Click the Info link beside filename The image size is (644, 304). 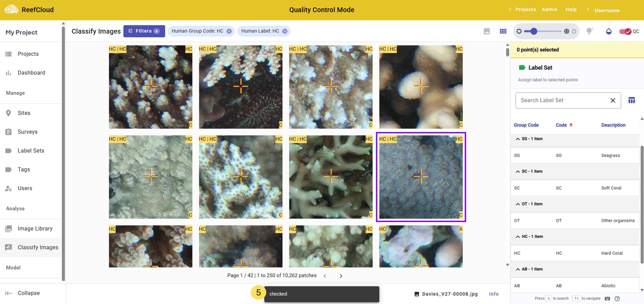494,294
